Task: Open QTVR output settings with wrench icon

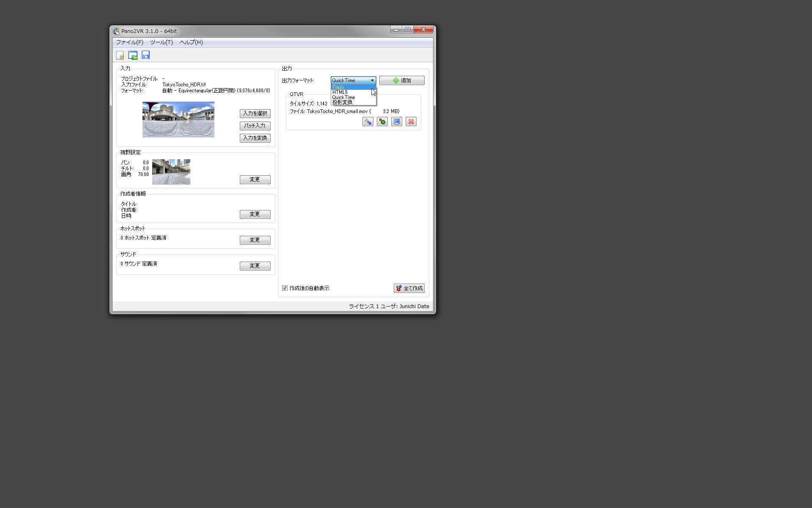Action: [x=368, y=121]
